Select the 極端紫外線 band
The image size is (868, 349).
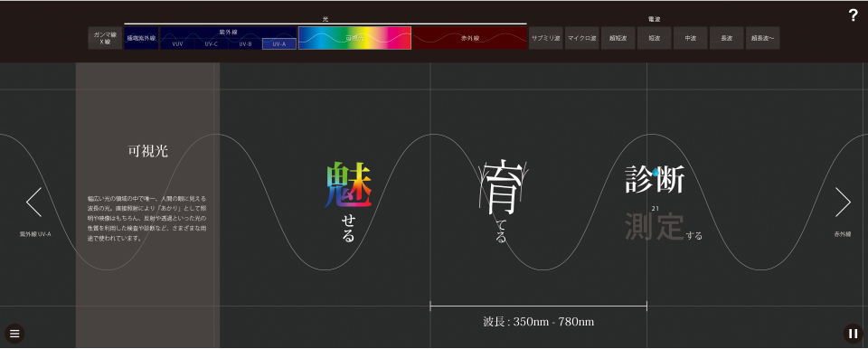141,38
